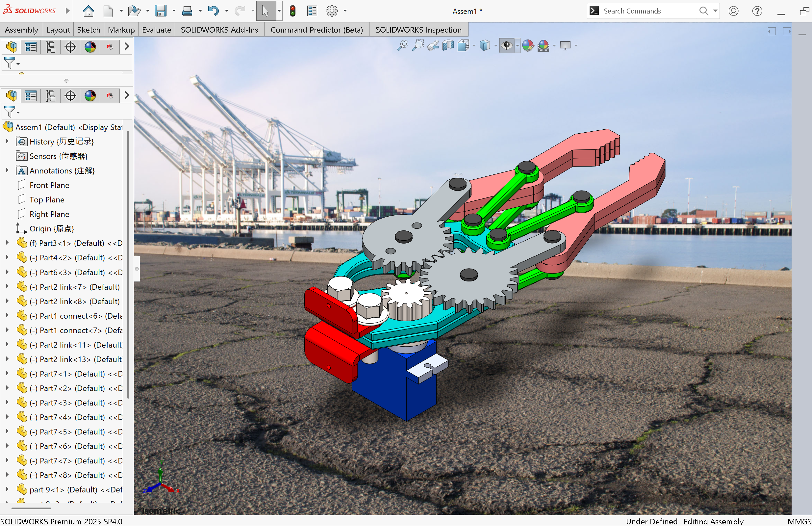Click the Print icon
This screenshot has height=526, width=812.
pyautogui.click(x=187, y=11)
